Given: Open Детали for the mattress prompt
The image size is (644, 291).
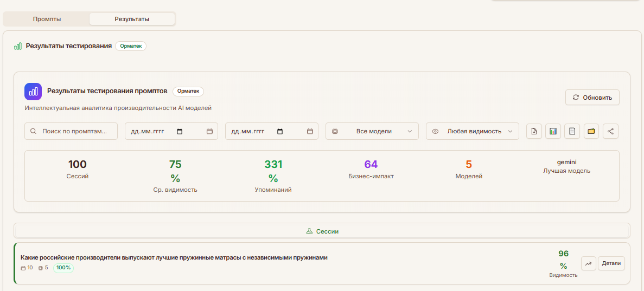Looking at the screenshot, I should 611,263.
